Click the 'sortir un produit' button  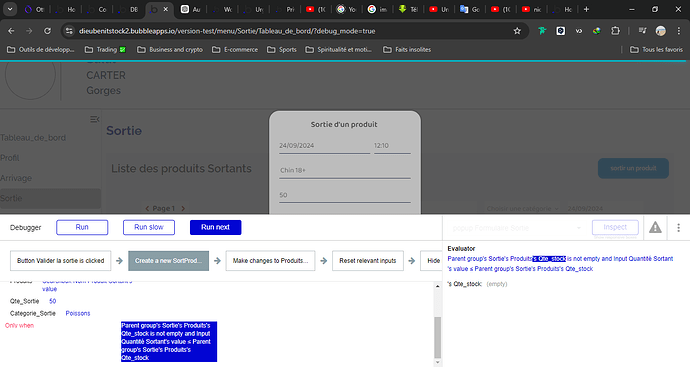click(x=633, y=168)
